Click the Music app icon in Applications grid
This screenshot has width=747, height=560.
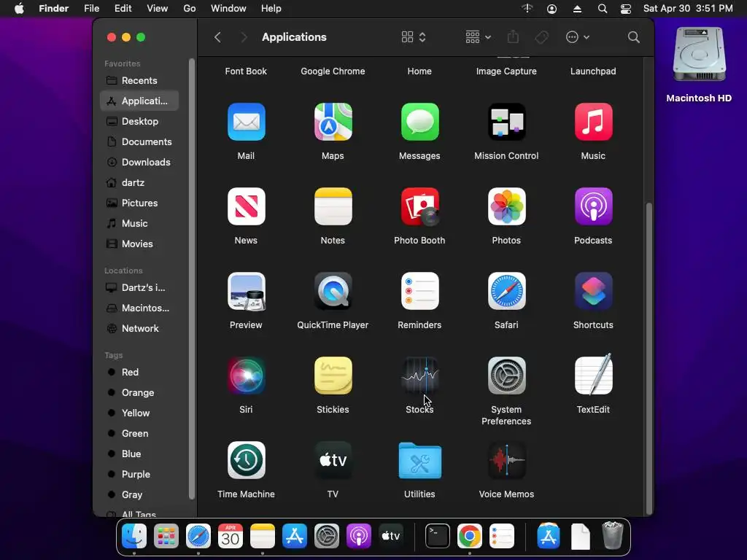(x=593, y=122)
